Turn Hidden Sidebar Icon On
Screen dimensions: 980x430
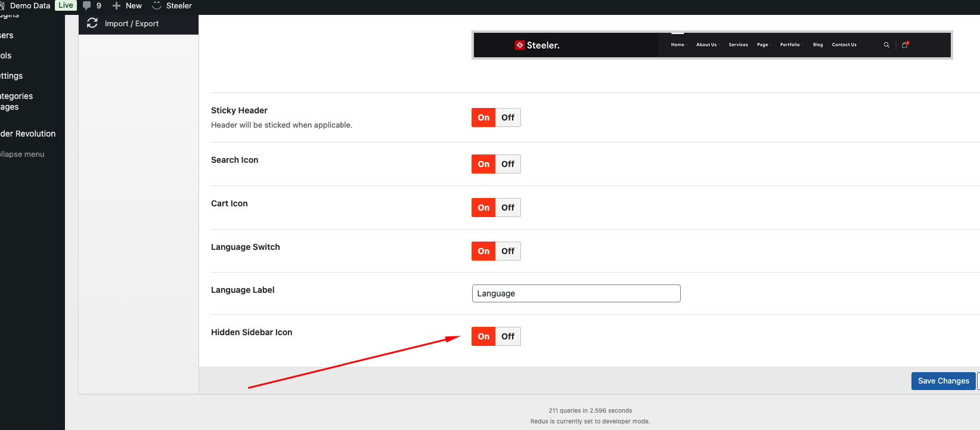483,336
